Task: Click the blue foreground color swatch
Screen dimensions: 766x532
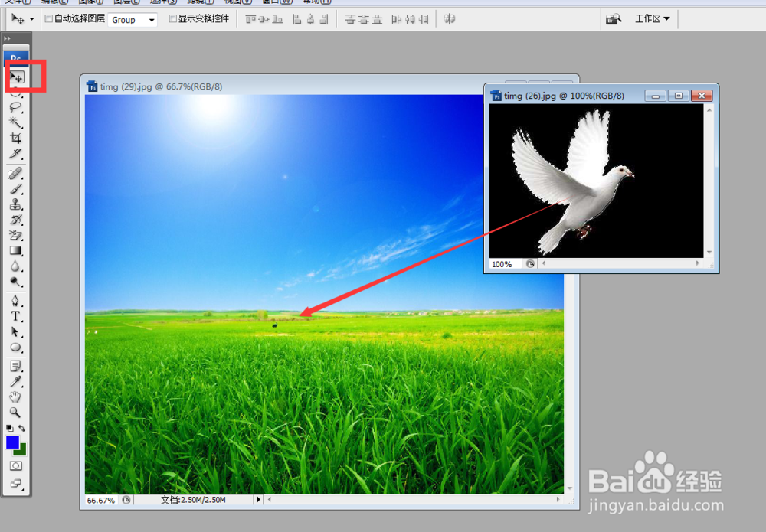Action: [12, 442]
